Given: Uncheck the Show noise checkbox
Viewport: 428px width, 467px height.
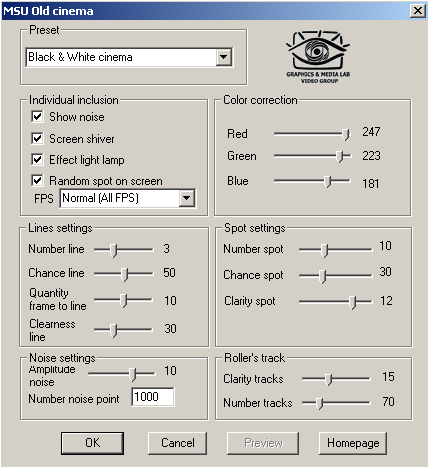Looking at the screenshot, I should click(x=37, y=117).
